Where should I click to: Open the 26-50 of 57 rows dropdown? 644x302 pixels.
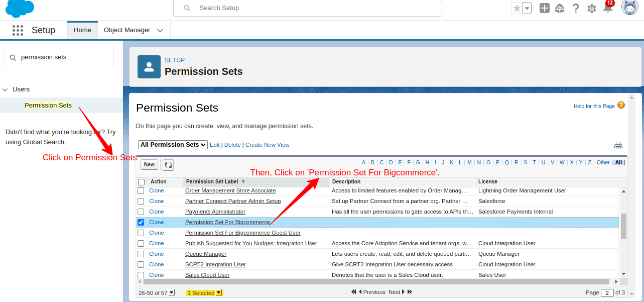pos(172,292)
